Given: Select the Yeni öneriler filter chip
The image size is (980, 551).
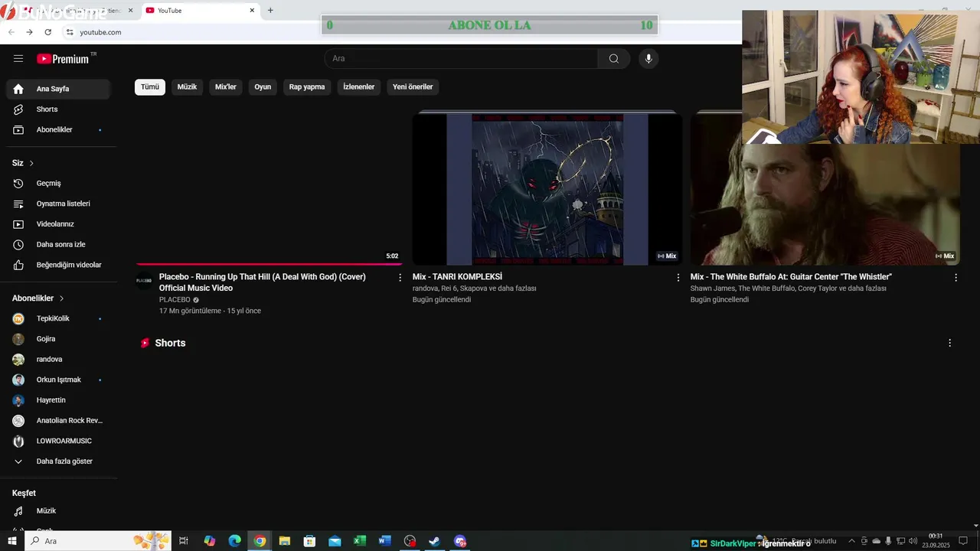Looking at the screenshot, I should [413, 87].
